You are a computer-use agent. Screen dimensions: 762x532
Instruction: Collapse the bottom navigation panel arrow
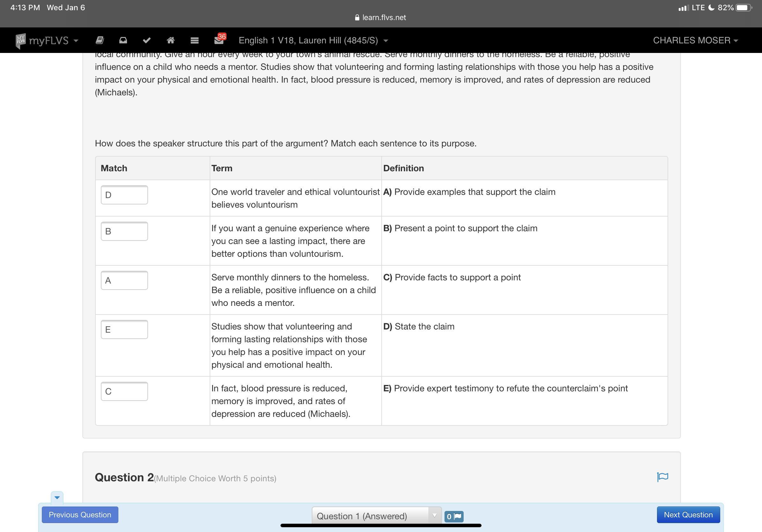coord(57,497)
